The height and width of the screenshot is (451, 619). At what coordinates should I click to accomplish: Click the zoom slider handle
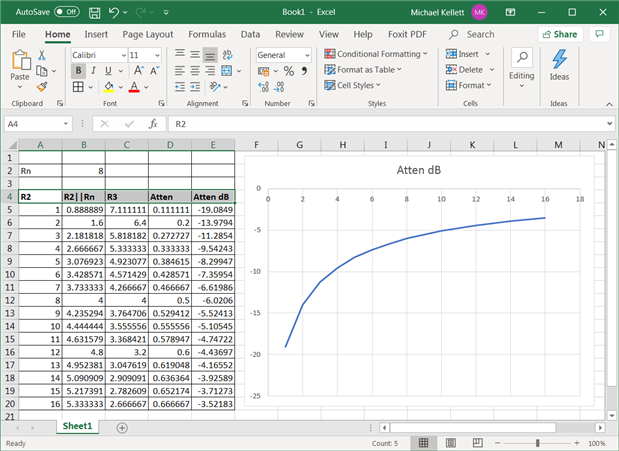tap(538, 442)
